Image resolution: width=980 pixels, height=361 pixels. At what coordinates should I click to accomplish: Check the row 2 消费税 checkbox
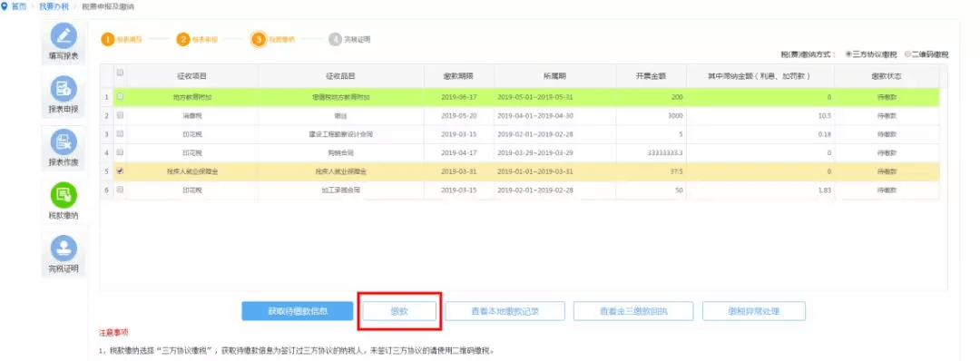point(120,115)
